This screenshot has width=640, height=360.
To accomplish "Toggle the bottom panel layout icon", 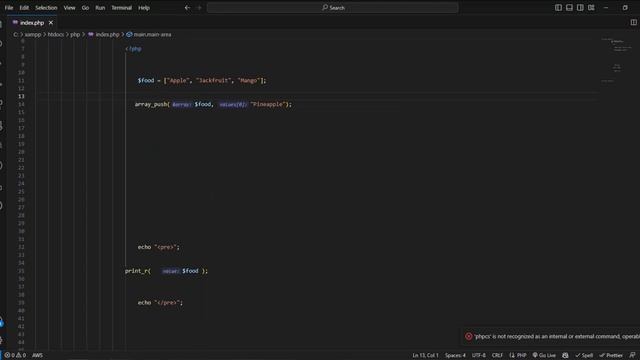I will (569, 7).
